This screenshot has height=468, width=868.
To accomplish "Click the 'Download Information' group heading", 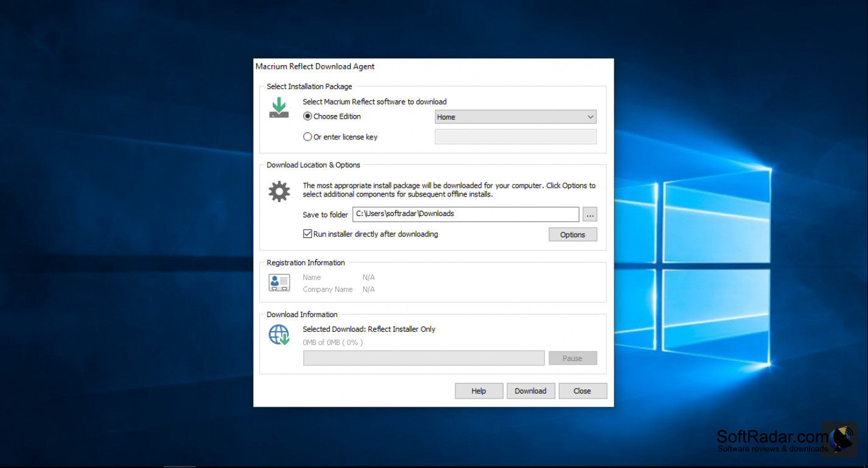I will [302, 315].
